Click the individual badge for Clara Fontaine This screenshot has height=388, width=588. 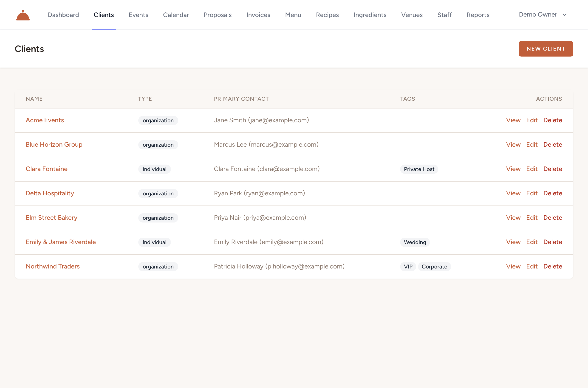pyautogui.click(x=154, y=169)
